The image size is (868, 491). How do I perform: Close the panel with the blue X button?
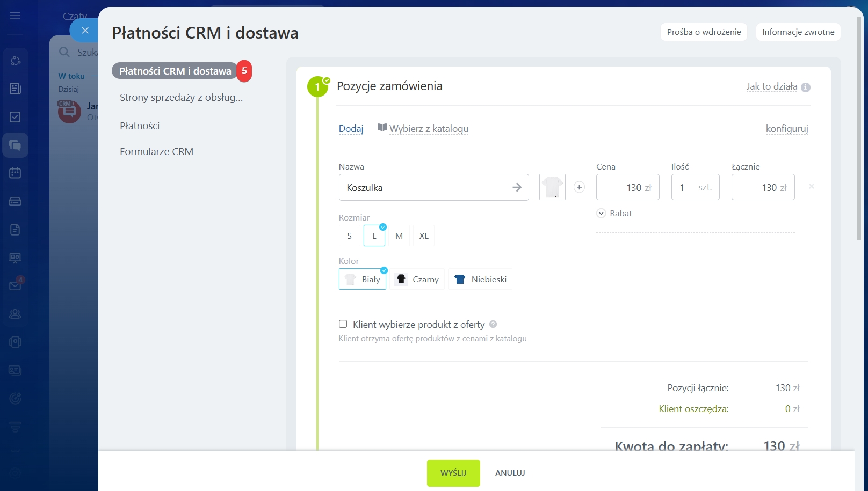click(x=85, y=31)
